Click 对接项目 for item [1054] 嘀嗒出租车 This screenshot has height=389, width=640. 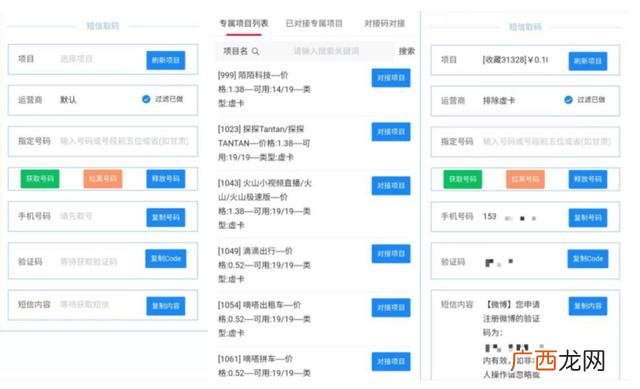point(391,307)
